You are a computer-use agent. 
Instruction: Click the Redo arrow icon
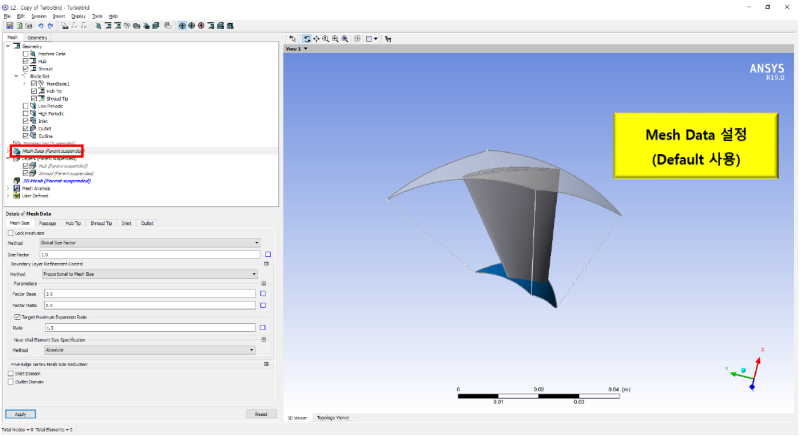pyautogui.click(x=50, y=25)
